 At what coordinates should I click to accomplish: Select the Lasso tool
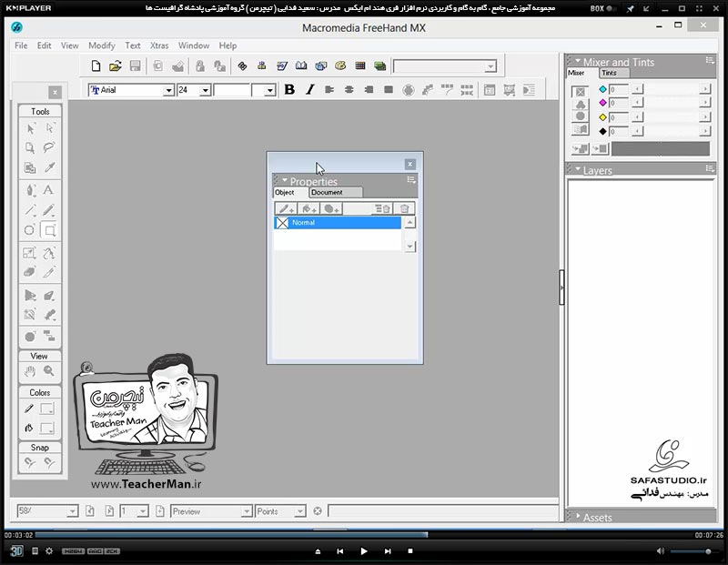50,147
